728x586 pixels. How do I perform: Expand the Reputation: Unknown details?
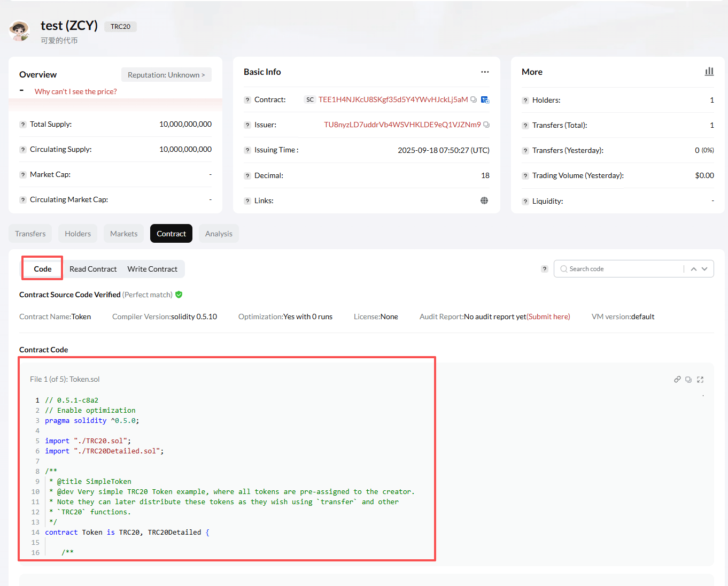pyautogui.click(x=166, y=75)
